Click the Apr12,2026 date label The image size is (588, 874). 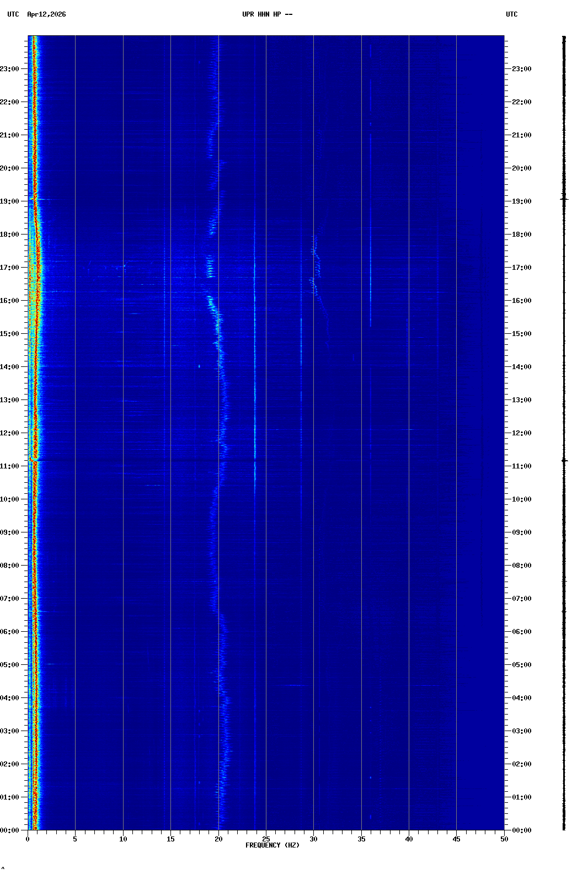(x=46, y=14)
